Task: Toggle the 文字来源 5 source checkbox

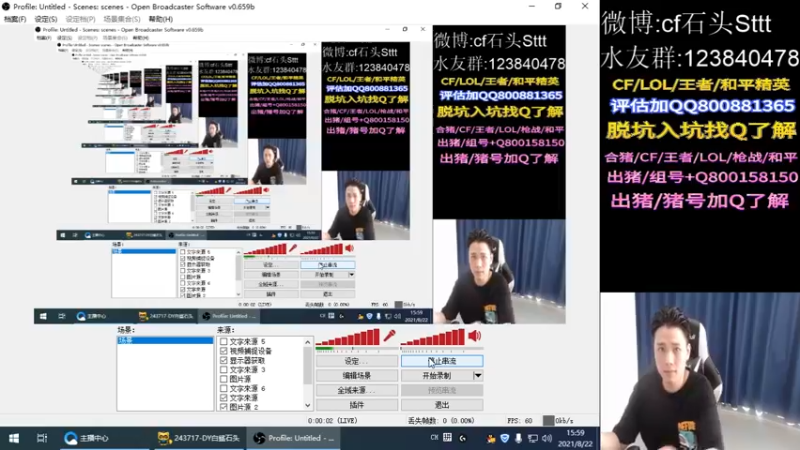Action: pos(223,341)
